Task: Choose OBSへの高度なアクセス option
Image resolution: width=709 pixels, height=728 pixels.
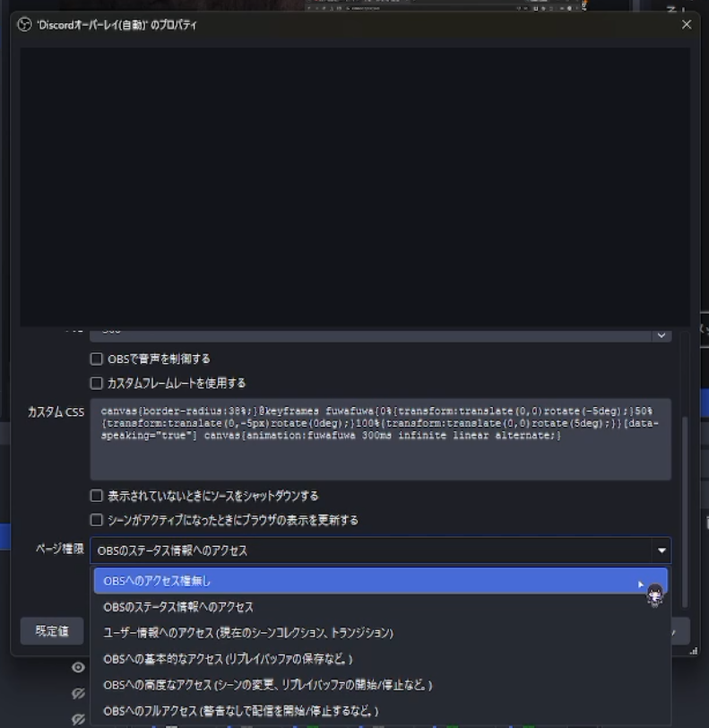Action: [x=380, y=685]
